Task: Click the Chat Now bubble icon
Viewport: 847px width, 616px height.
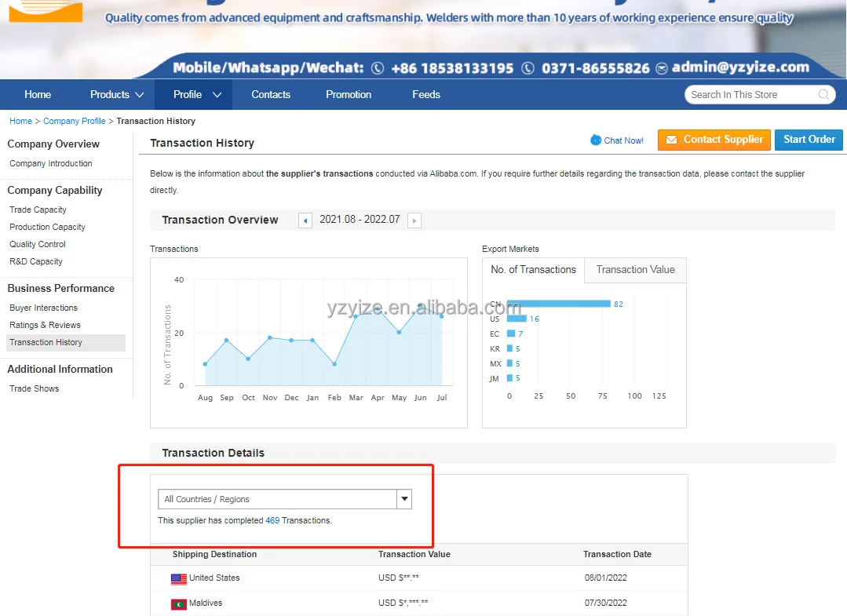Action: click(x=596, y=140)
